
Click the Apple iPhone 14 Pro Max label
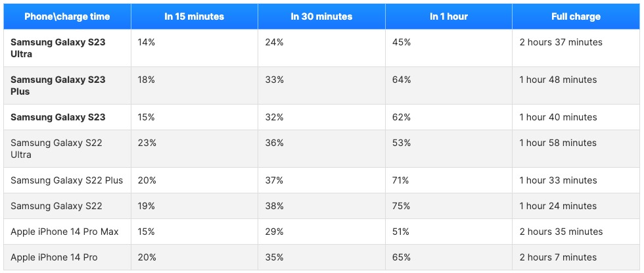64,232
